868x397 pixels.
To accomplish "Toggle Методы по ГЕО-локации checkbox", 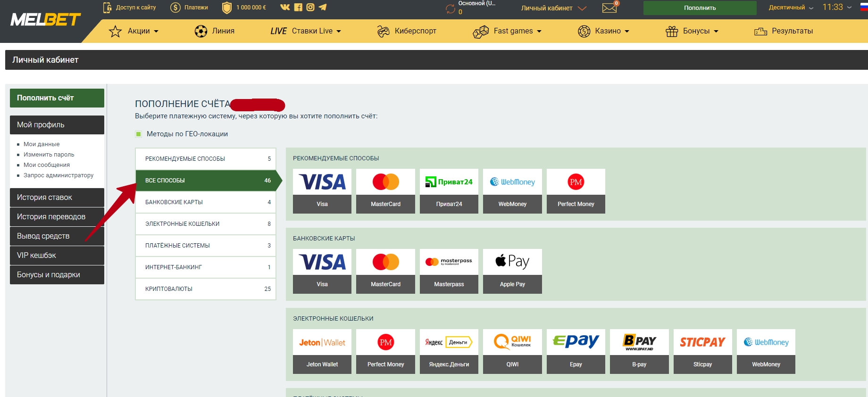I will pos(139,134).
